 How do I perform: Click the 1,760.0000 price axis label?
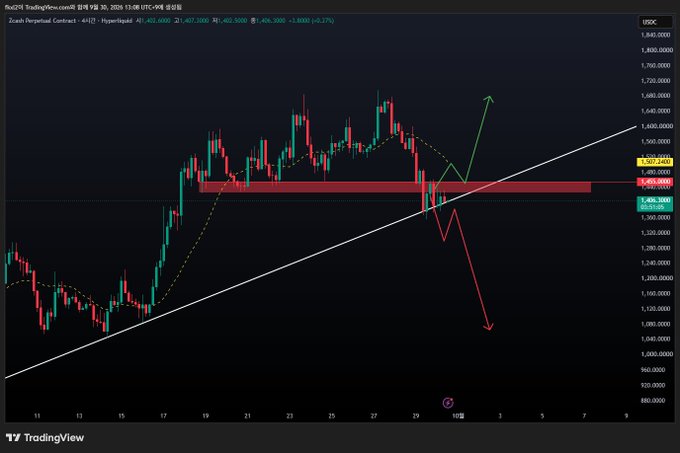coord(655,65)
